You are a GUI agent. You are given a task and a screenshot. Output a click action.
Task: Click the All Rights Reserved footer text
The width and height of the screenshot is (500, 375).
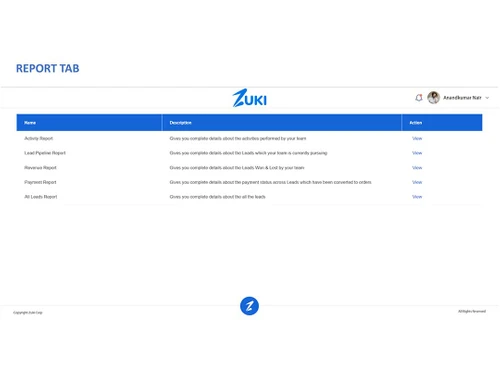tap(472, 311)
